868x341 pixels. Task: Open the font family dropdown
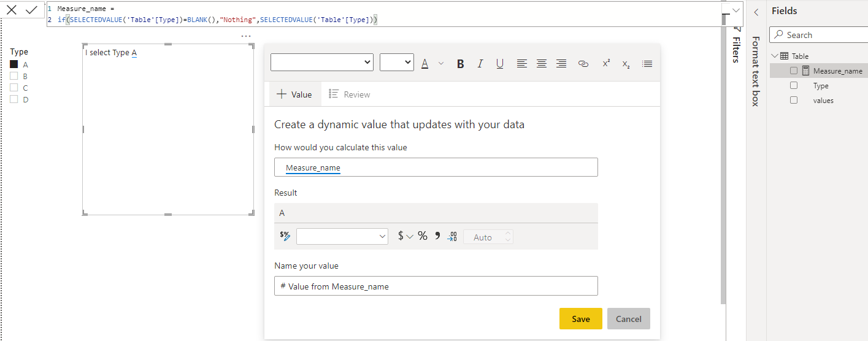[x=322, y=63]
